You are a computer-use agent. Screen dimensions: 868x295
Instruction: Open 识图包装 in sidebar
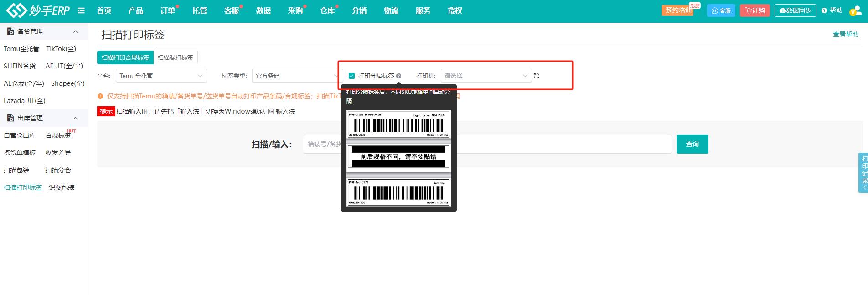pos(62,187)
